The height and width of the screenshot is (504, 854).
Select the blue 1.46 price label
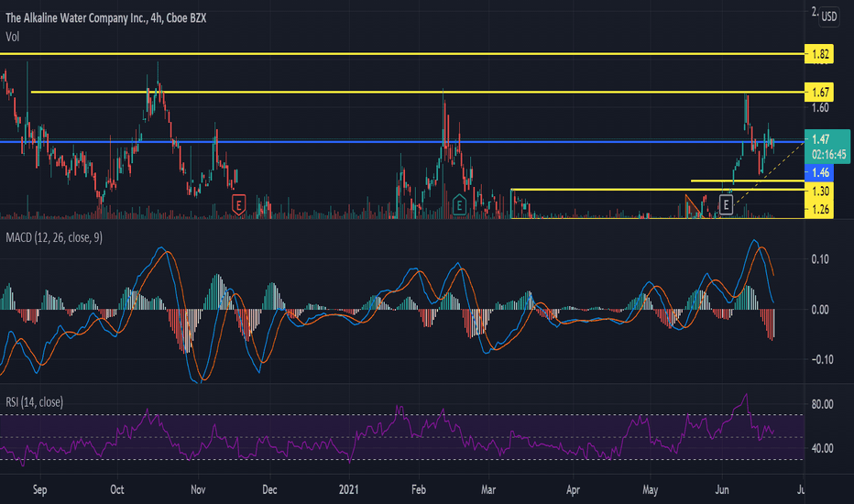pos(819,172)
